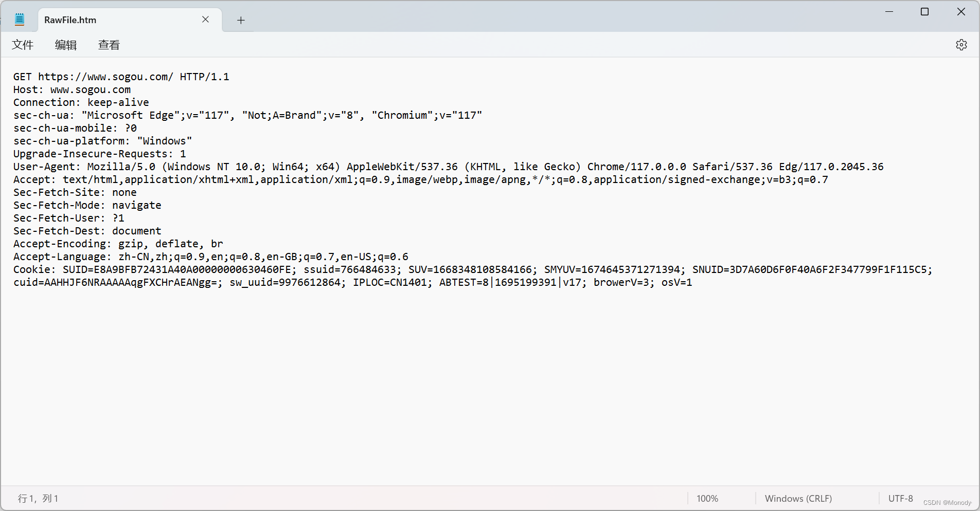Click the Upgrade-Insecure-Requests: 1 line
This screenshot has height=511, width=980.
(x=100, y=154)
